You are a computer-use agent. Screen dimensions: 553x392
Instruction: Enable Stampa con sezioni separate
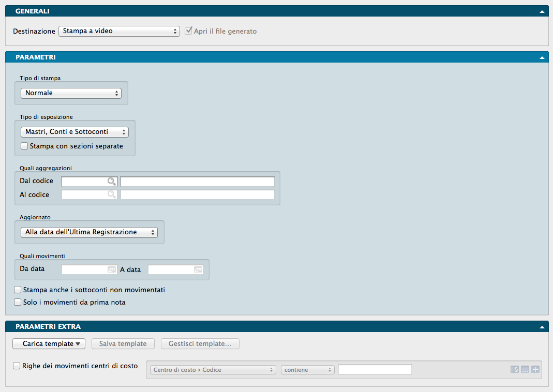(x=24, y=146)
